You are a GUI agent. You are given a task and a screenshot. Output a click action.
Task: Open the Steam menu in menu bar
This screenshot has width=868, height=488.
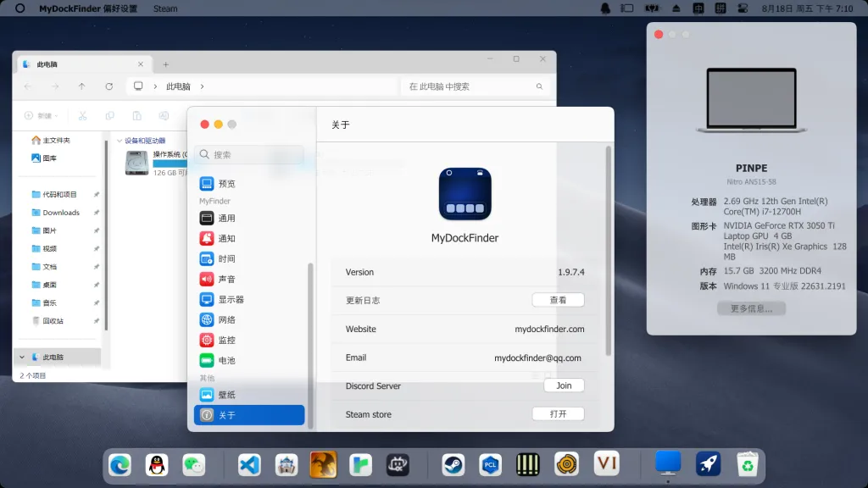(165, 8)
